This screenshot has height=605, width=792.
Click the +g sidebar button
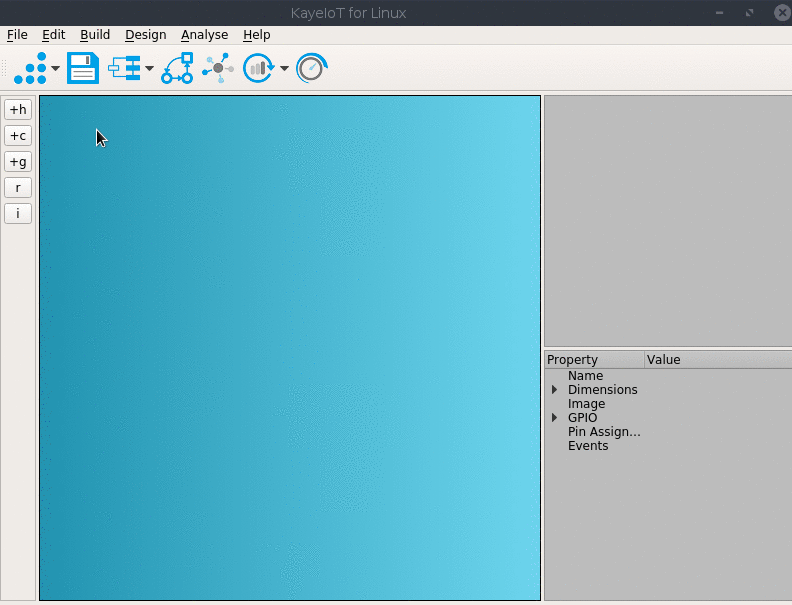tap(18, 162)
